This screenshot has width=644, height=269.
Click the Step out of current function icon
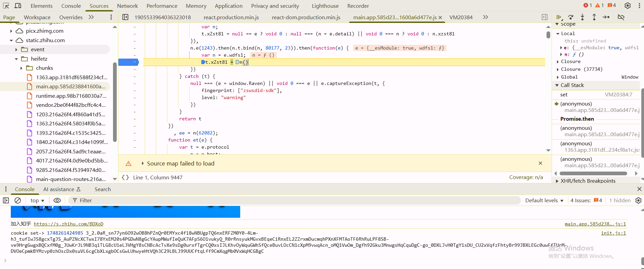pos(594,17)
